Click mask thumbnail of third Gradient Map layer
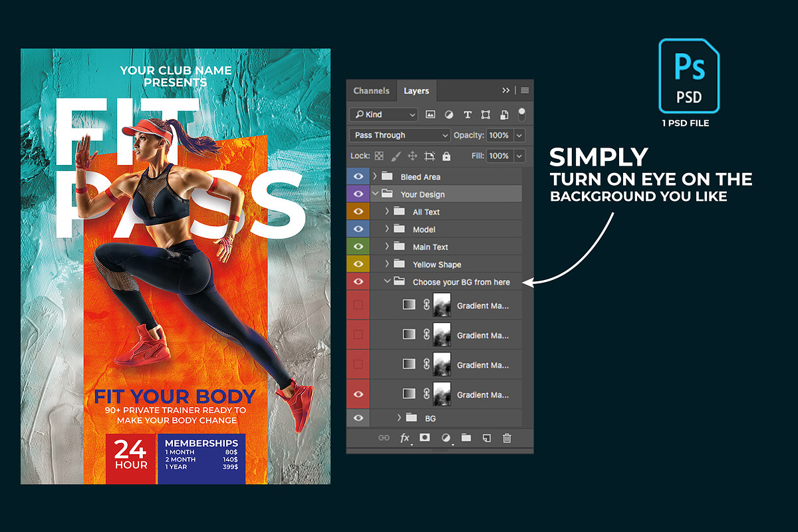The width and height of the screenshot is (798, 532). click(x=442, y=364)
